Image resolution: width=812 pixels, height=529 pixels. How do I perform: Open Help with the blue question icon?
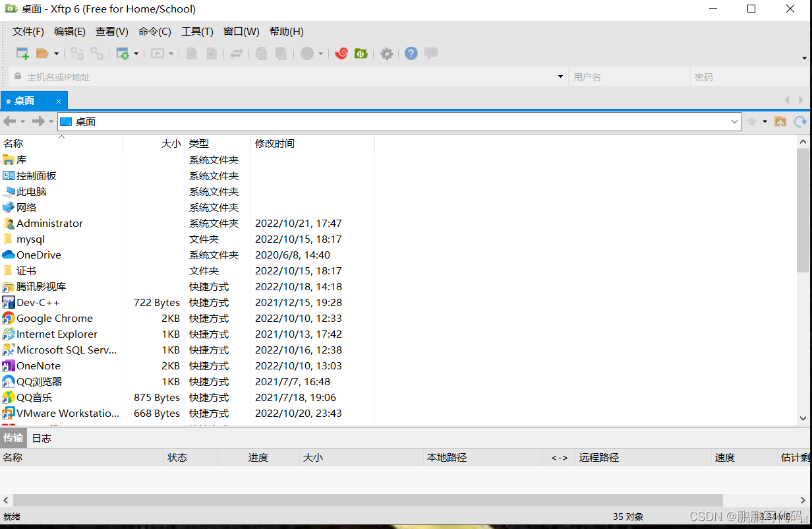(x=411, y=53)
